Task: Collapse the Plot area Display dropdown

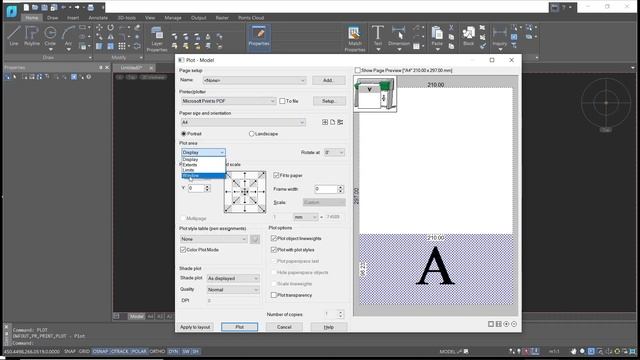Action: point(203,152)
